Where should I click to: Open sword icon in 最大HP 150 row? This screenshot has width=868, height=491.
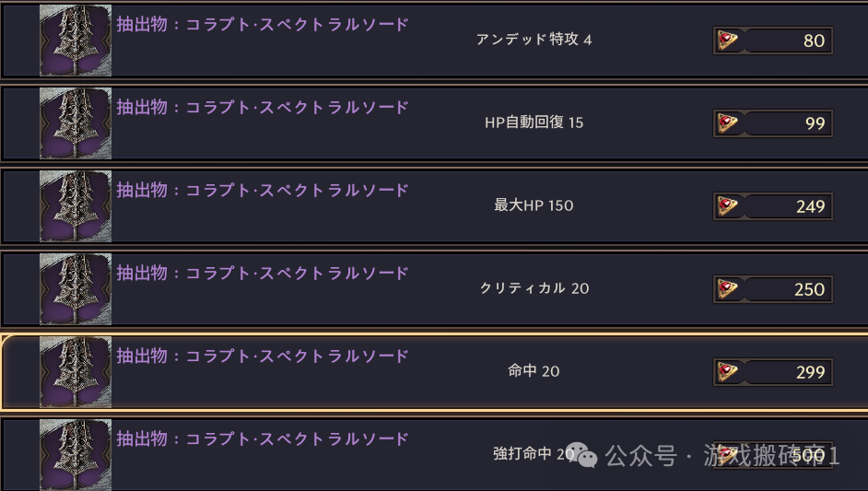(76, 206)
